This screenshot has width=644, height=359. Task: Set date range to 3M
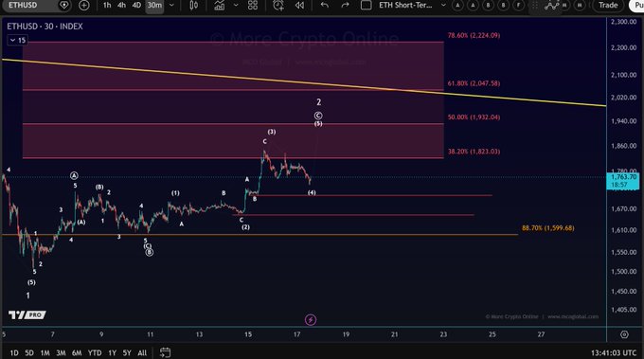pos(61,352)
